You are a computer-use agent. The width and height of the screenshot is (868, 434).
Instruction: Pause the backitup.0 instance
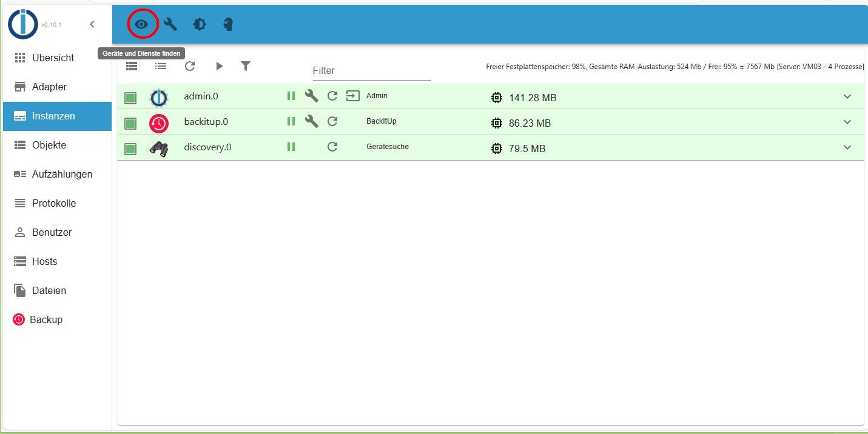[291, 121]
